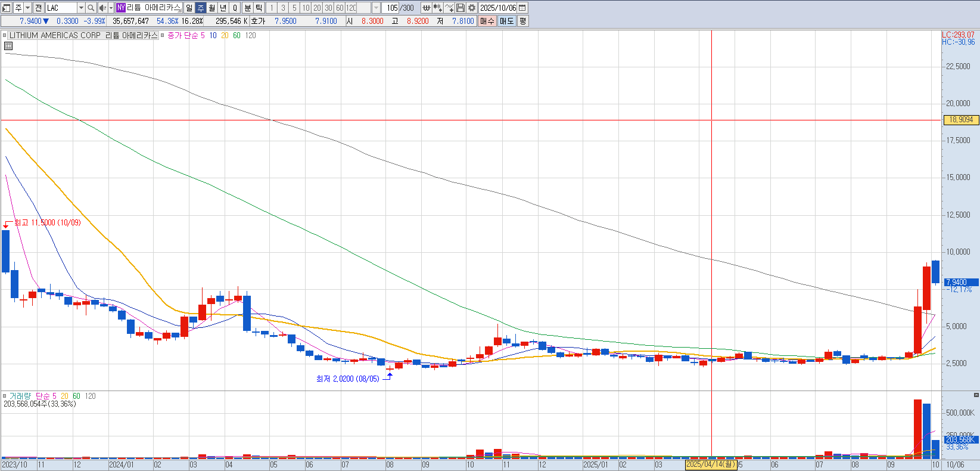This screenshot has width=980, height=471.
Task: Click the 평 button
Action: pyautogui.click(x=522, y=21)
